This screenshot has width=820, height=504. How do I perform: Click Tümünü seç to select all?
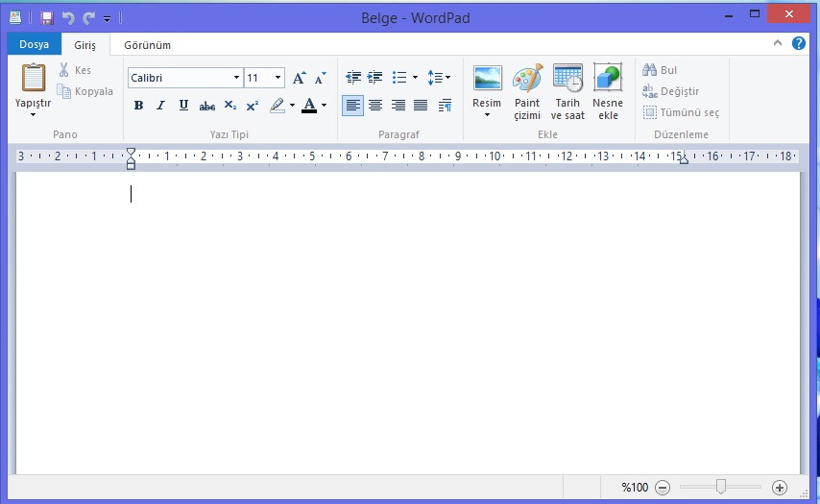click(x=681, y=112)
